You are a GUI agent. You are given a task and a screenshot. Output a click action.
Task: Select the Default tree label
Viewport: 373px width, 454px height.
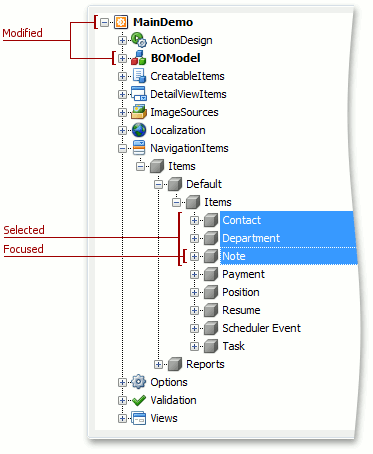(204, 184)
